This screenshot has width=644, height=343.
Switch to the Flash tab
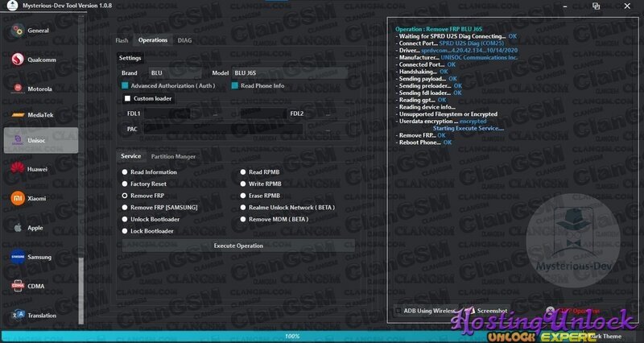122,39
